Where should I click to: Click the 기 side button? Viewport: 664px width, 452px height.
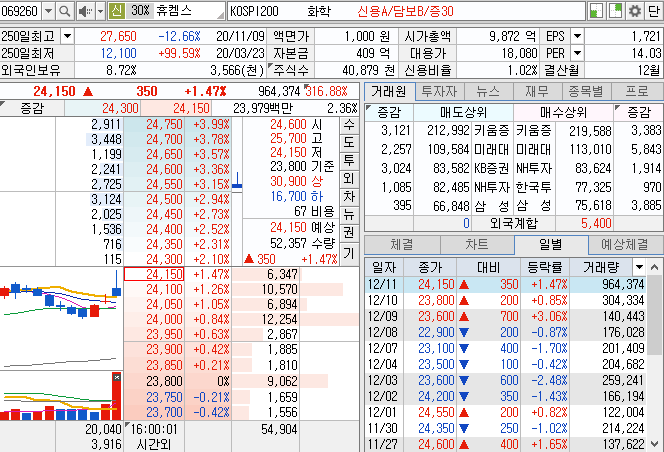(349, 254)
